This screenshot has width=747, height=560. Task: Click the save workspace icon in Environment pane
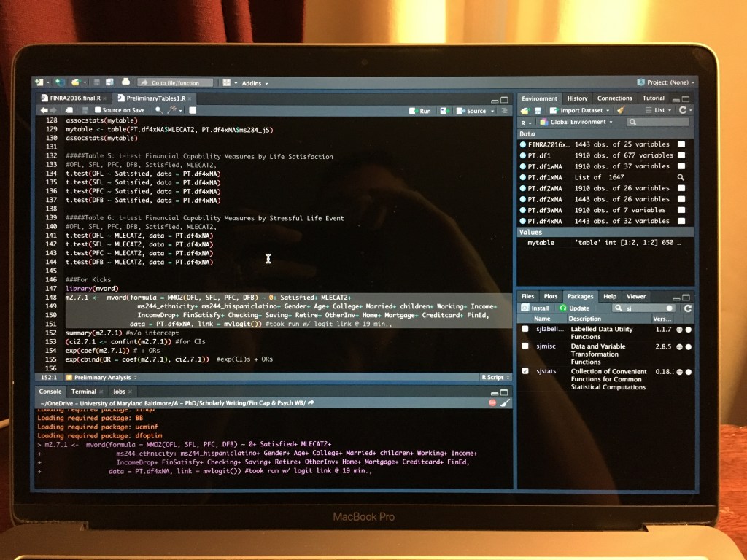tap(537, 110)
